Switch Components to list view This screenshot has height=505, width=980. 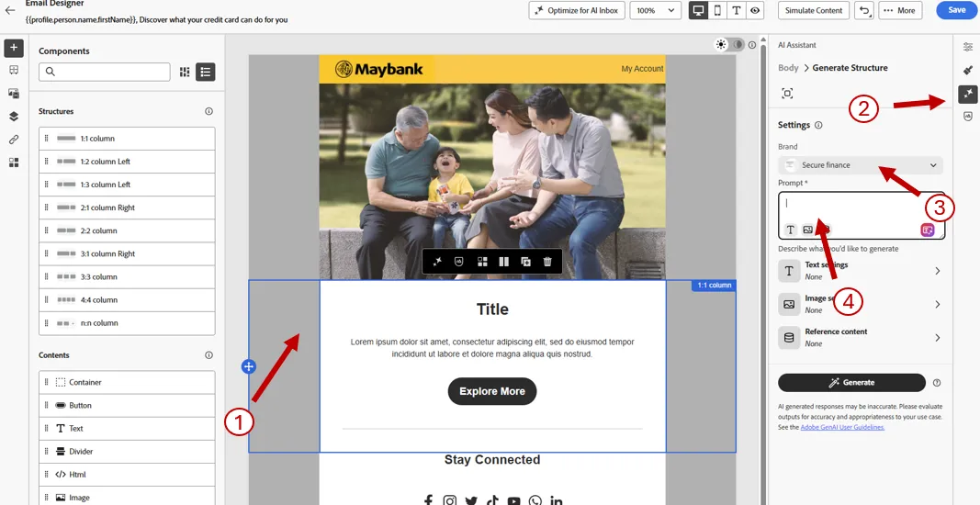[206, 72]
